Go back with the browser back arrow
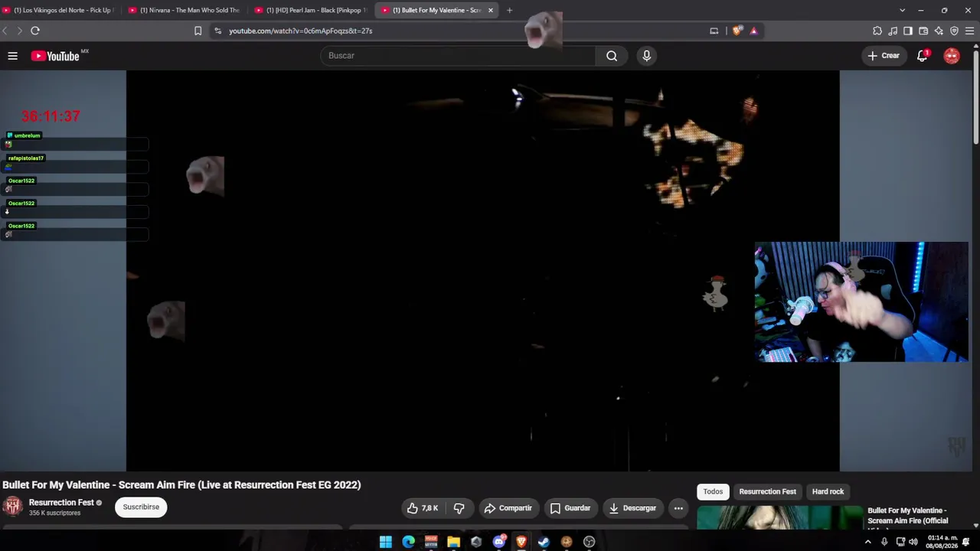Screen dimensions: 980x551 [x=5, y=31]
